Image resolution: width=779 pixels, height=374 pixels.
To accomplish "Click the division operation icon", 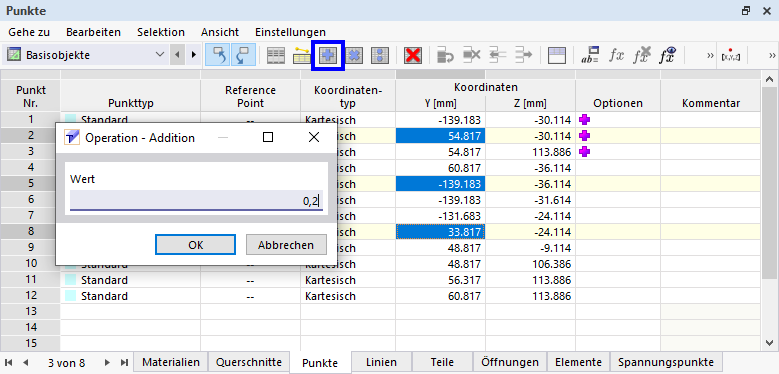I will pyautogui.click(x=380, y=55).
